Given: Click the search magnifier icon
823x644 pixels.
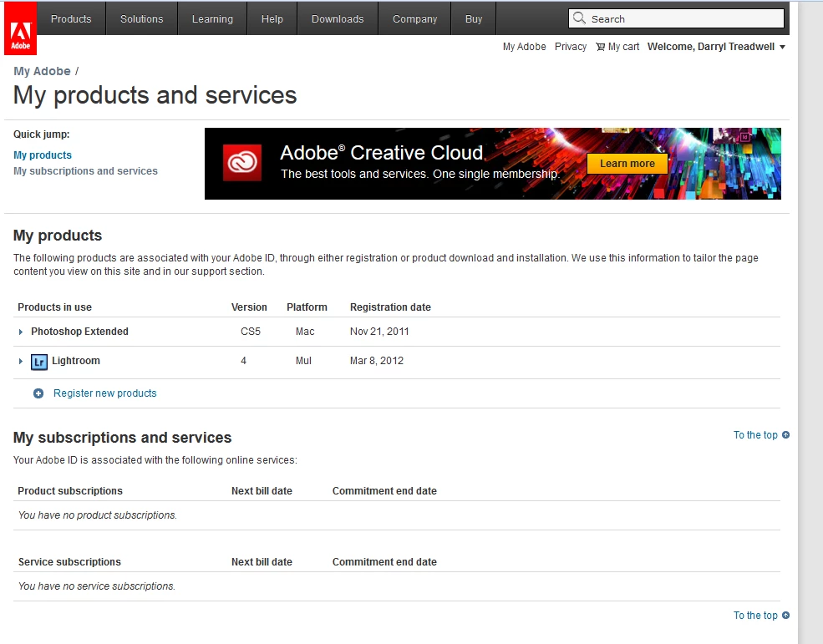Looking at the screenshot, I should [x=579, y=18].
